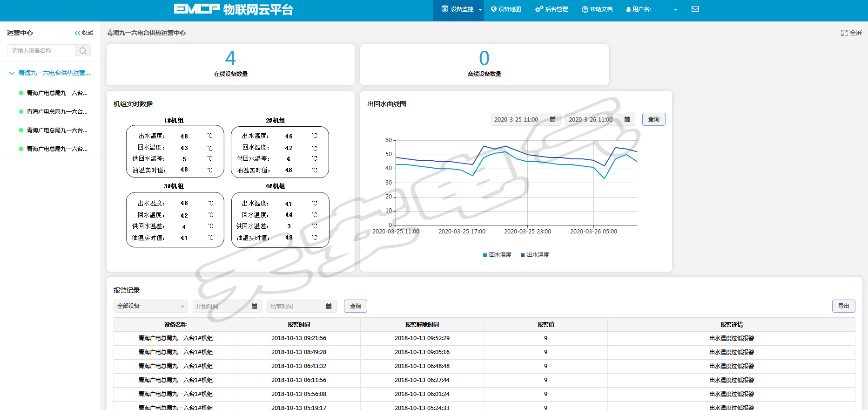Expand the 设备监控 dropdown arrow
Image resolution: width=868 pixels, height=410 pixels.
[x=480, y=10]
